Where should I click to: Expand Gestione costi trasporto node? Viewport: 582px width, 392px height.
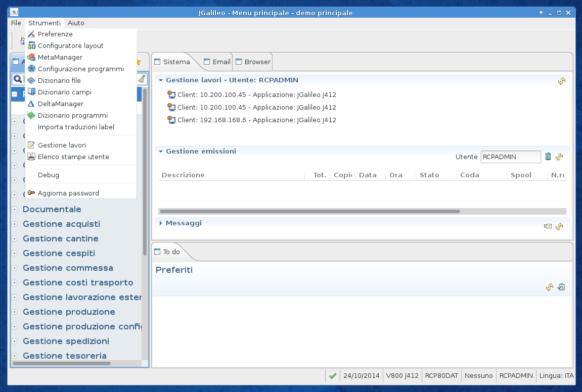(x=15, y=282)
